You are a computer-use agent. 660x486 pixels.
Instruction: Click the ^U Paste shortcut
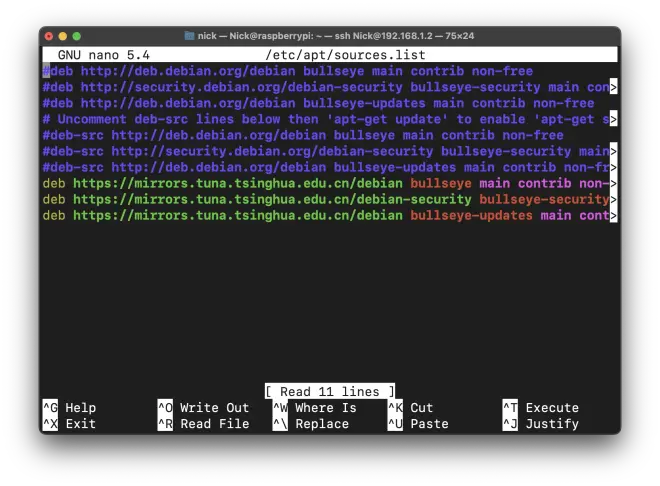(x=418, y=424)
